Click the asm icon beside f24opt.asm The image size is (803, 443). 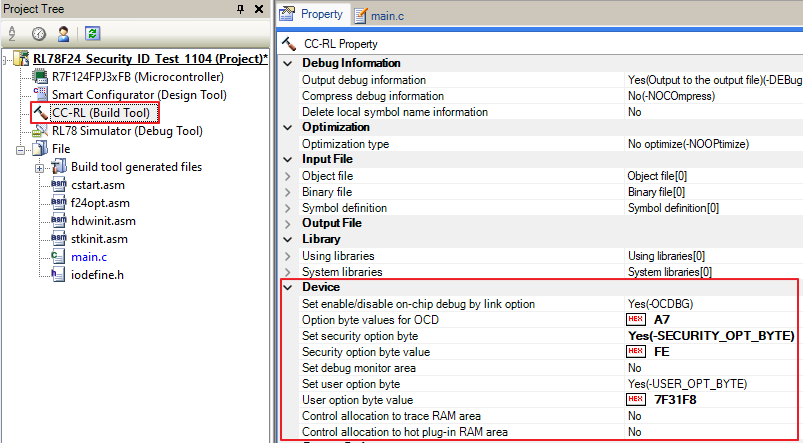(x=58, y=202)
